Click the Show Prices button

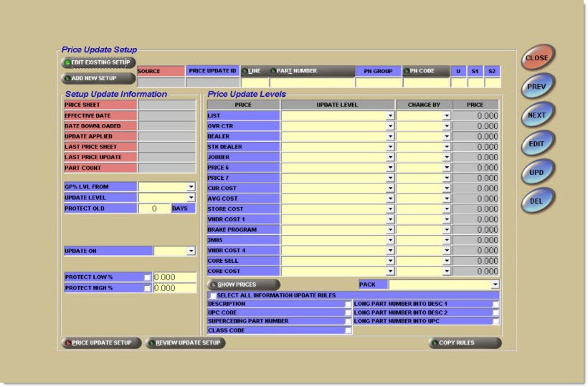pyautogui.click(x=239, y=285)
